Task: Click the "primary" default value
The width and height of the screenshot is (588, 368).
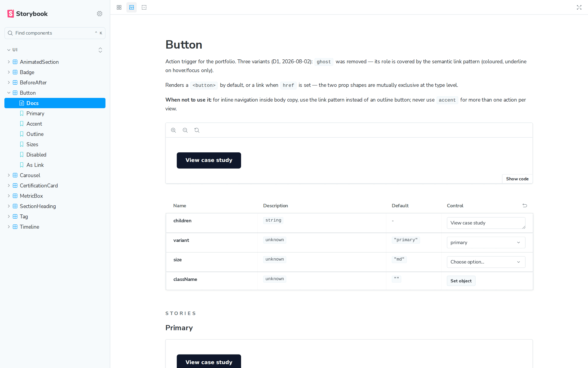Action: [406, 240]
